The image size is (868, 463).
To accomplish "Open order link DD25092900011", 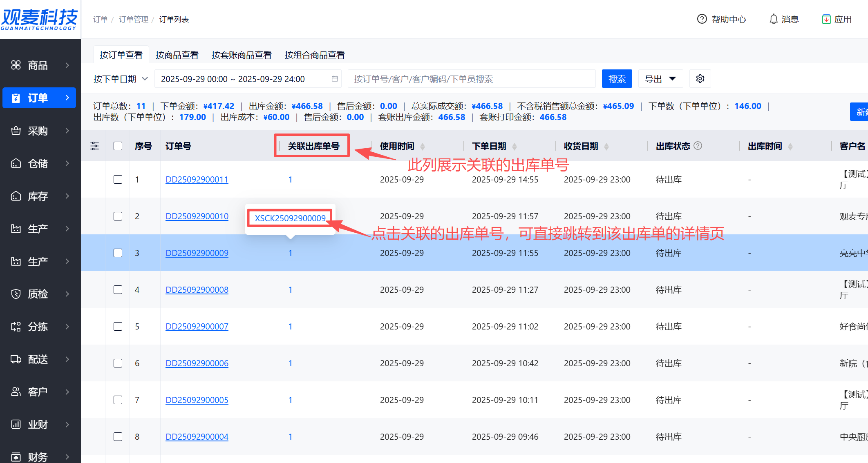I will pyautogui.click(x=197, y=180).
